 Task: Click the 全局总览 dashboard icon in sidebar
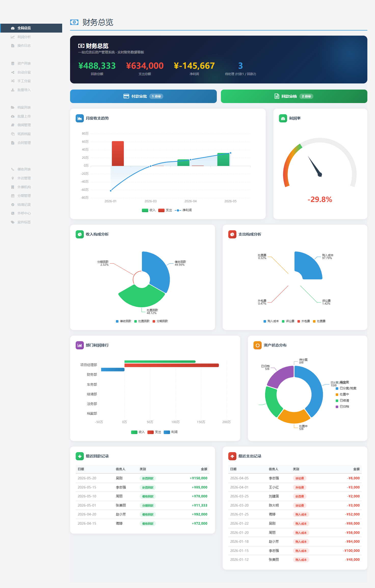[x=13, y=28]
